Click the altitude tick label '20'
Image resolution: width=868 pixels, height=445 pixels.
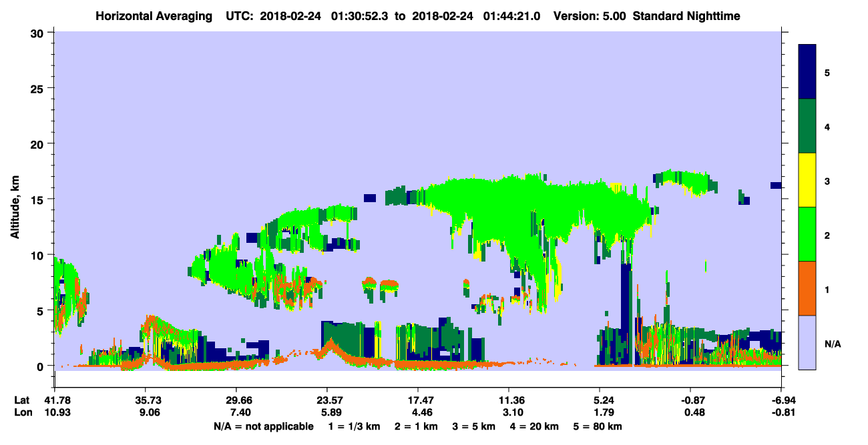coord(39,143)
